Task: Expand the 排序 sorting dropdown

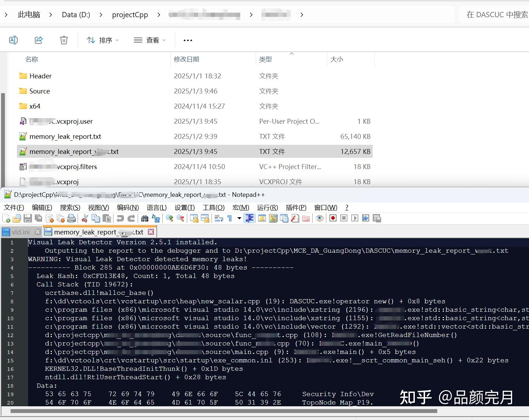Action: pos(102,40)
